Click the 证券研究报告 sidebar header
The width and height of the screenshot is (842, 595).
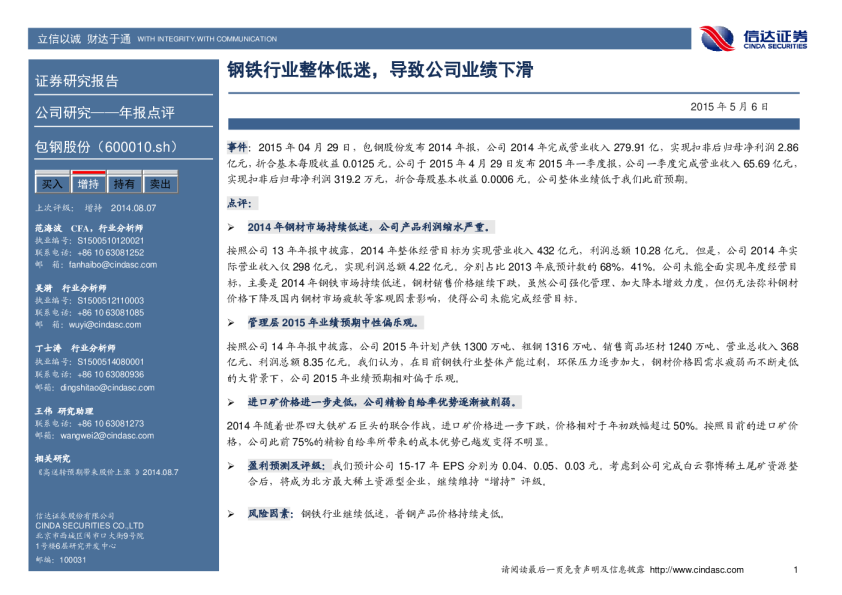click(77, 81)
